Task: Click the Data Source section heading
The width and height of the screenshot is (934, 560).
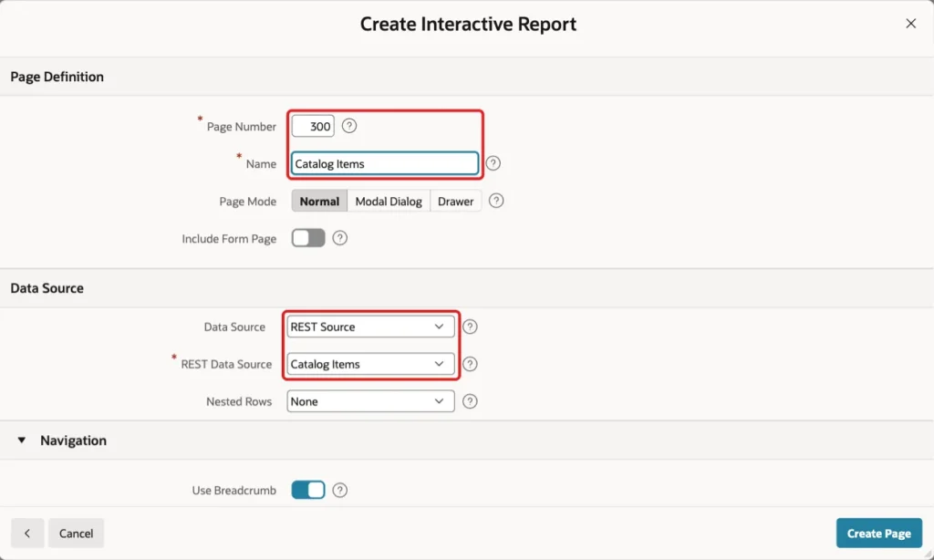Action: (47, 288)
